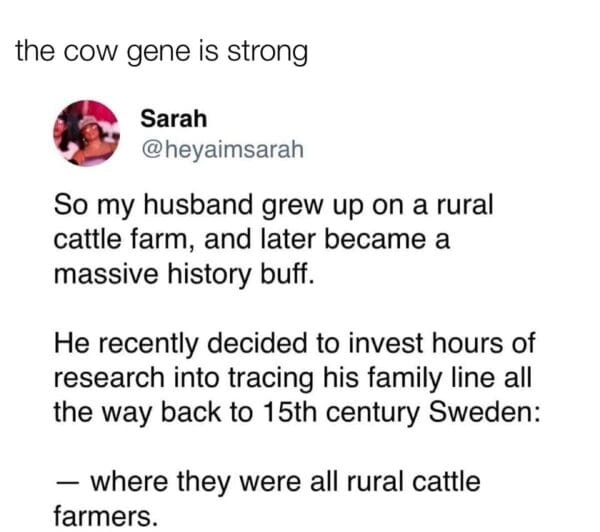Click the caption "the cow gene is strong"
Viewport: 600px width, 532px height.
coord(162,51)
